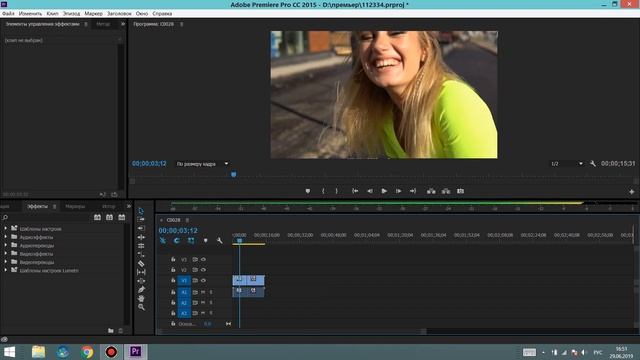Expand Аудиоэффекты folder

(x=6, y=237)
